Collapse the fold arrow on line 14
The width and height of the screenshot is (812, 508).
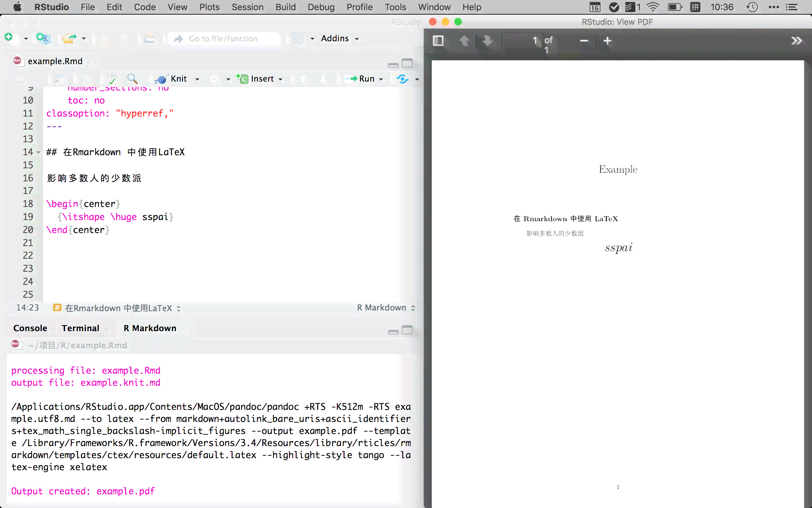[x=39, y=152]
